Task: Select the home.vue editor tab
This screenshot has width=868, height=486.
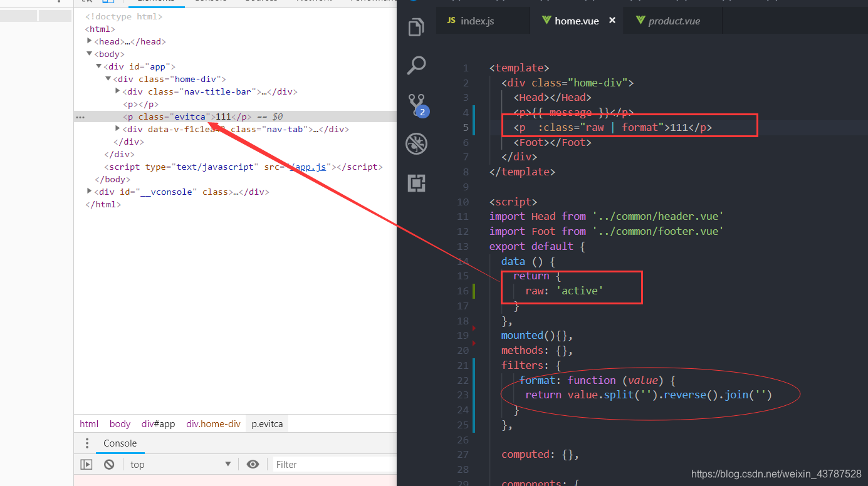Action: click(577, 21)
